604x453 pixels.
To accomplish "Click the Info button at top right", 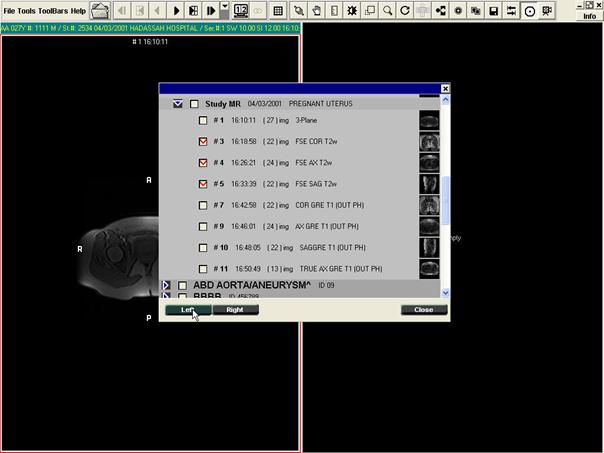I will coord(589,16).
